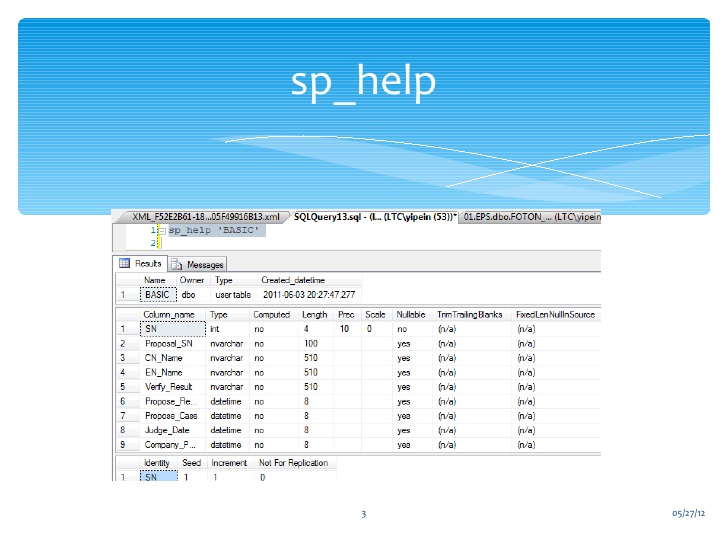The image size is (728, 546).
Task: Click the Column_name column header
Action: 169,314
